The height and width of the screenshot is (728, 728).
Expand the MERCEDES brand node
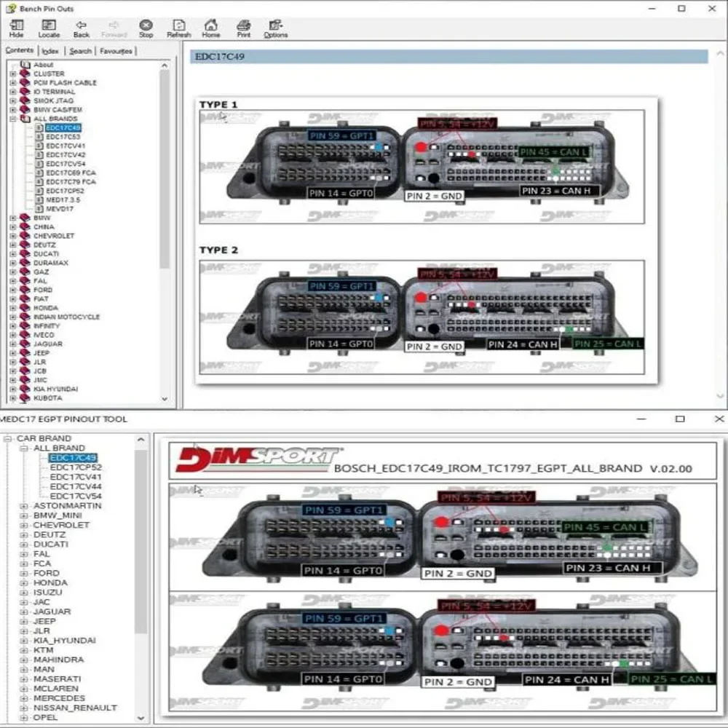click(x=24, y=698)
